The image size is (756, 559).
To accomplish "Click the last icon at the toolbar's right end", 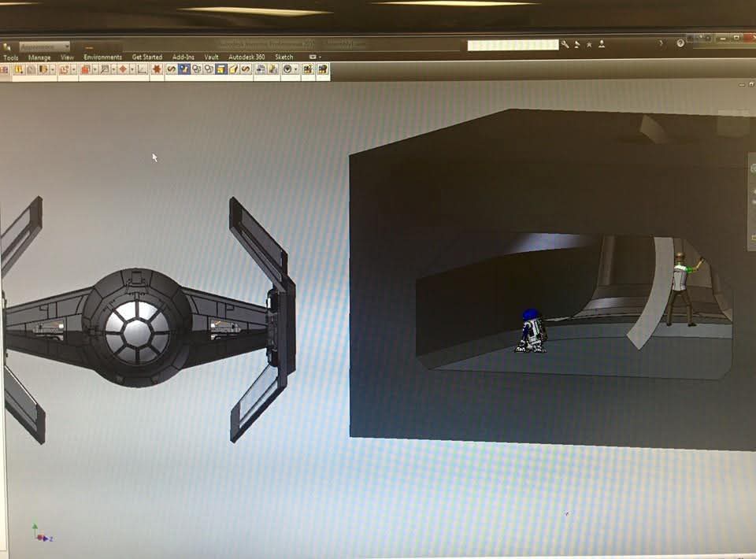I will click(323, 69).
